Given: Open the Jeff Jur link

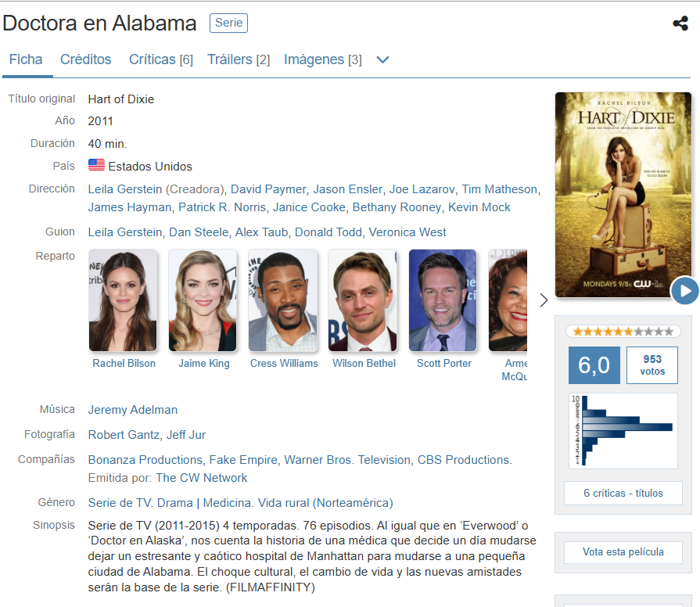Looking at the screenshot, I should [185, 435].
